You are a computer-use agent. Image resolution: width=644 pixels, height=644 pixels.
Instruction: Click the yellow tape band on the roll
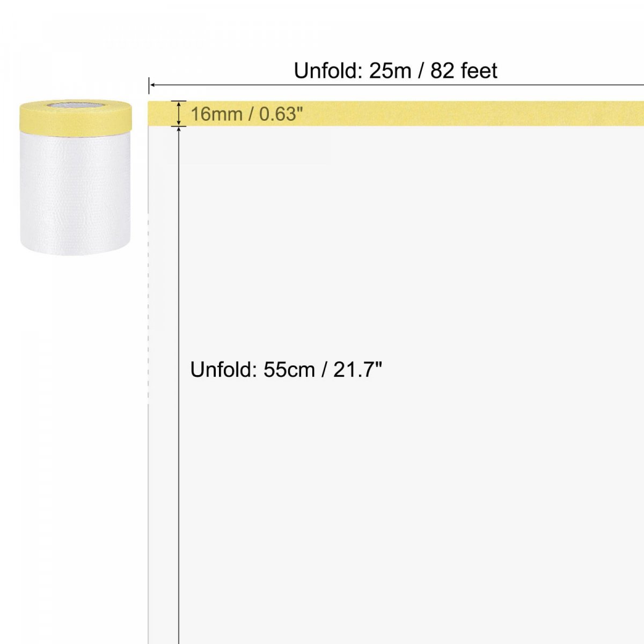[x=76, y=120]
